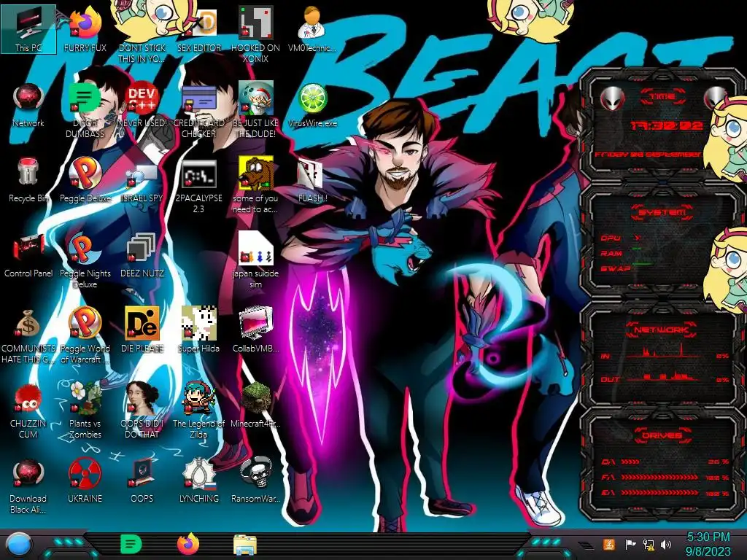Viewport: 747px width, 560px height.
Task: Open the Network desktop icon
Action: tap(28, 105)
